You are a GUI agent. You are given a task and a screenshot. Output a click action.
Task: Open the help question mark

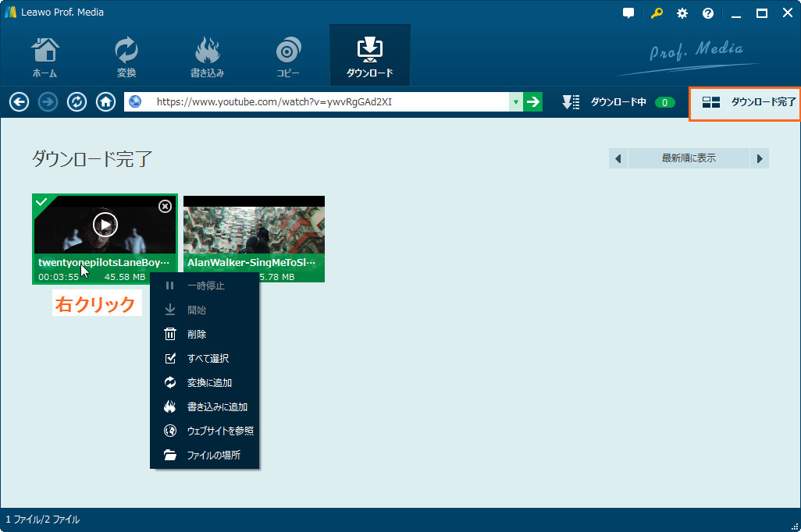point(708,13)
